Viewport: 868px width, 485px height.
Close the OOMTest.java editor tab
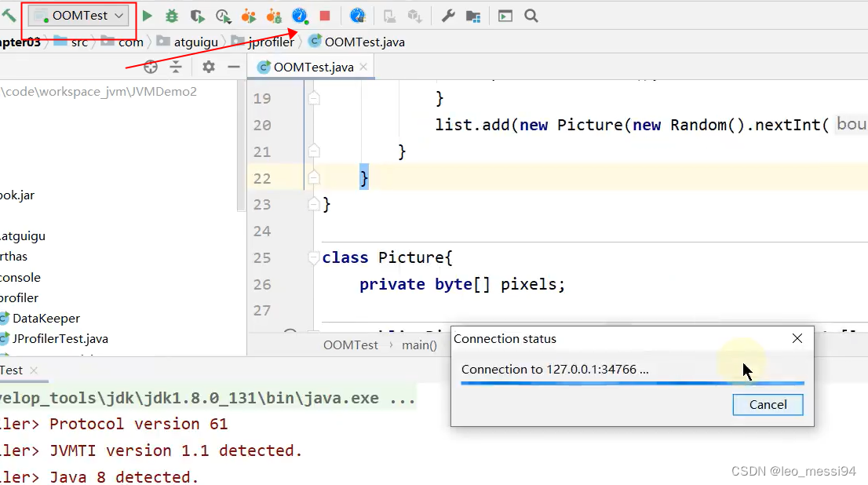(363, 67)
